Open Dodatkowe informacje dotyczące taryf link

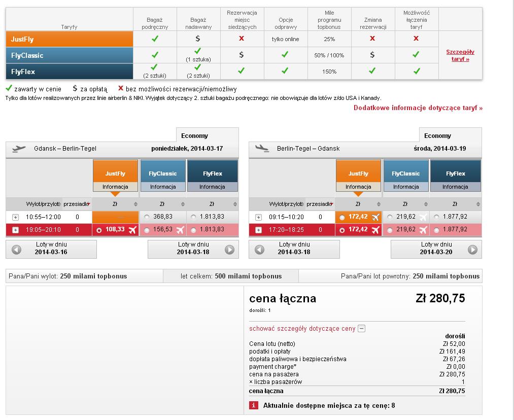point(418,108)
